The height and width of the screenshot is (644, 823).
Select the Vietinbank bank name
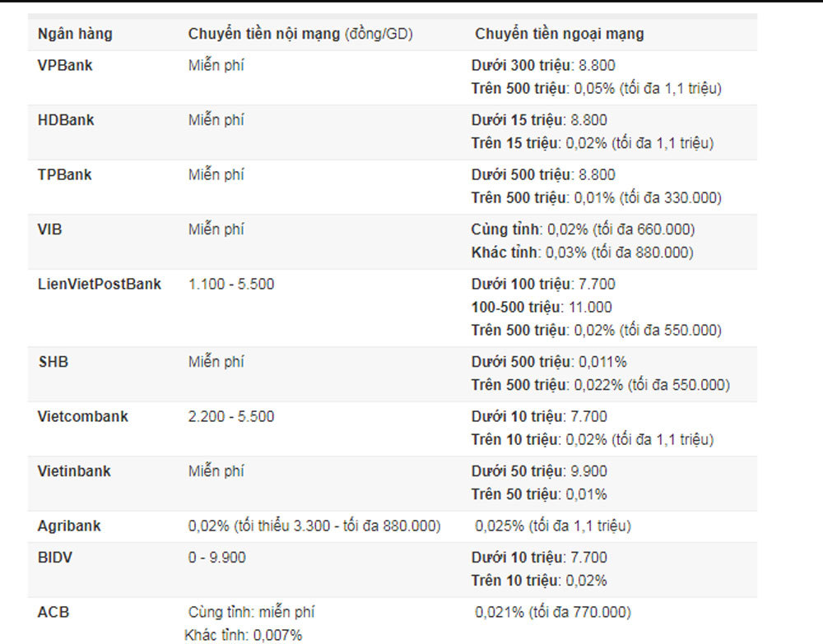[x=74, y=471]
